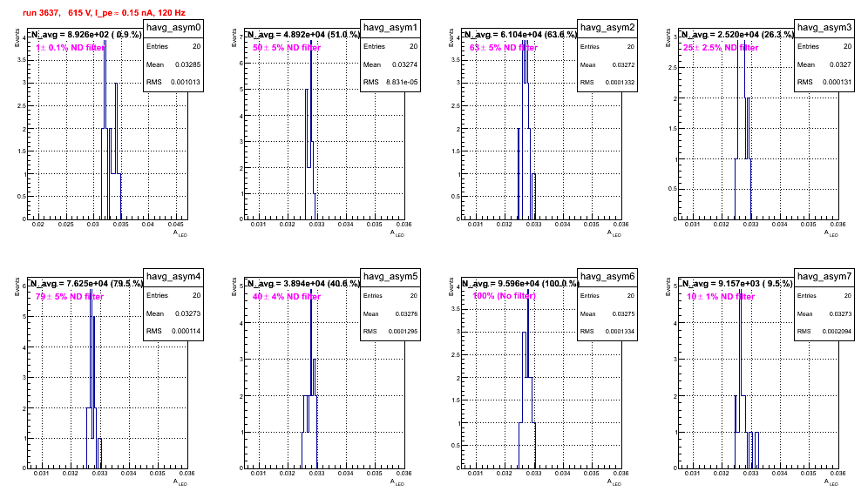Click the A_LED axis title under havg_asym5 plot
The width and height of the screenshot is (868, 498).
click(x=397, y=483)
